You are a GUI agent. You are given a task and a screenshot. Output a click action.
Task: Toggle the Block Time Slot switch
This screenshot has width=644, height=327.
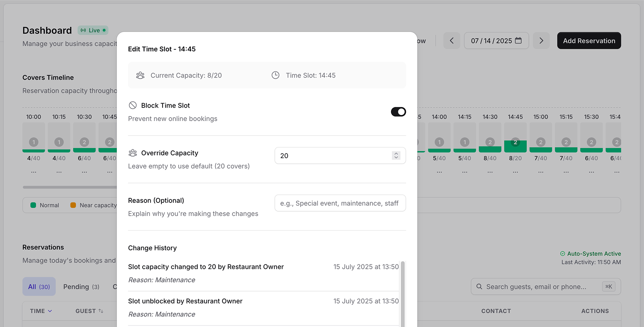(x=398, y=112)
